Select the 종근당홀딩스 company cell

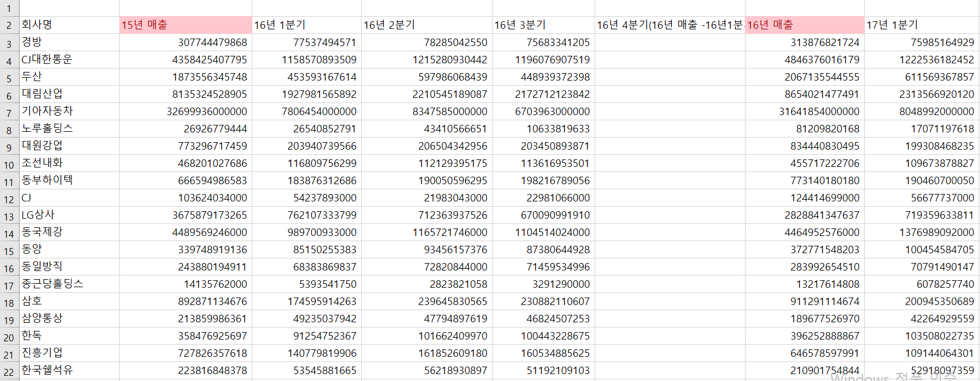[x=69, y=284]
